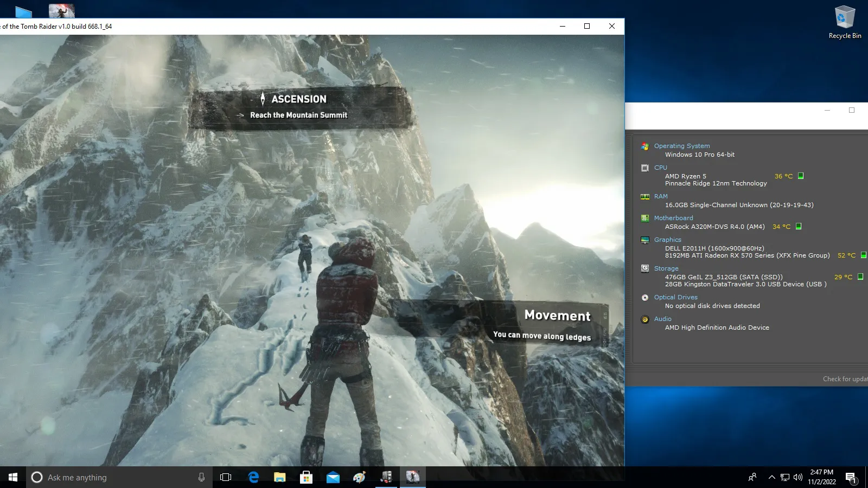Open Task View from taskbar
The height and width of the screenshot is (488, 868).
tap(226, 477)
